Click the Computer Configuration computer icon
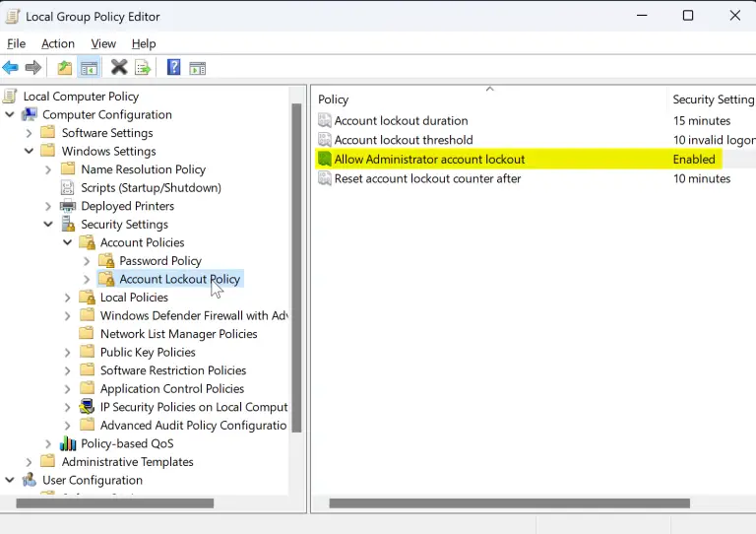This screenshot has width=756, height=534. click(30, 114)
